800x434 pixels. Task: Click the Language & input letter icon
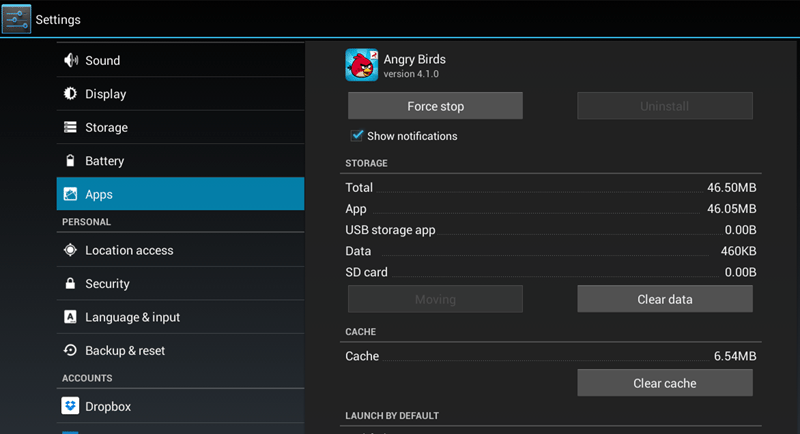pyautogui.click(x=70, y=317)
